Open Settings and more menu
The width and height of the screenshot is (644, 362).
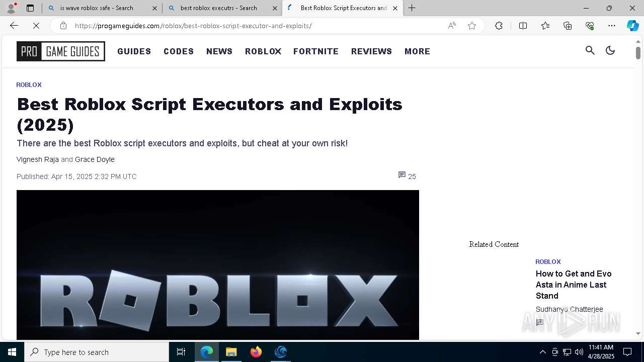(612, 26)
